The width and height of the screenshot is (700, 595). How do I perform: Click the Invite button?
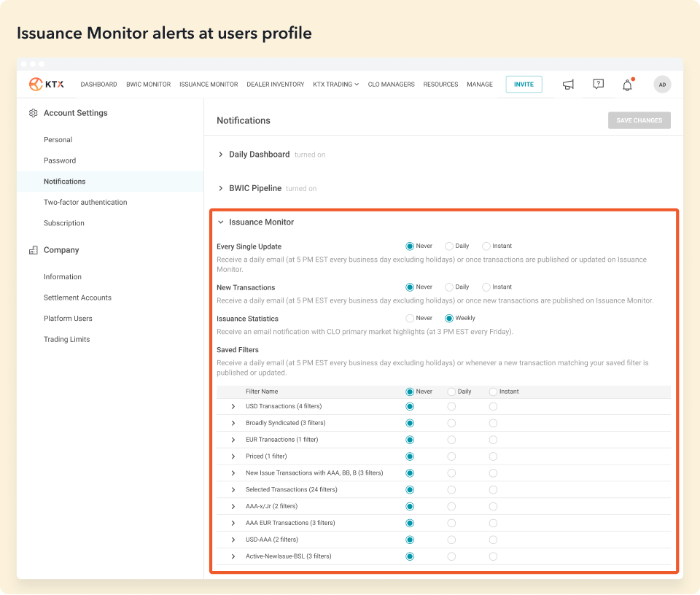coord(524,85)
